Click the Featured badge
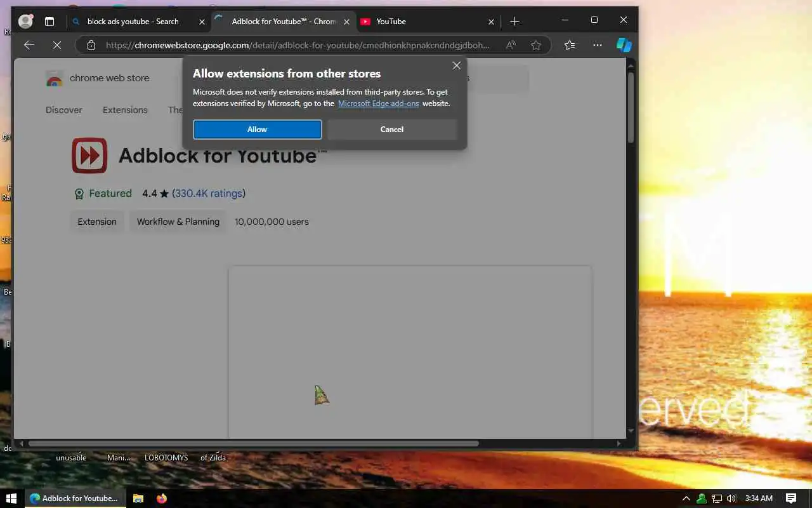 (103, 194)
